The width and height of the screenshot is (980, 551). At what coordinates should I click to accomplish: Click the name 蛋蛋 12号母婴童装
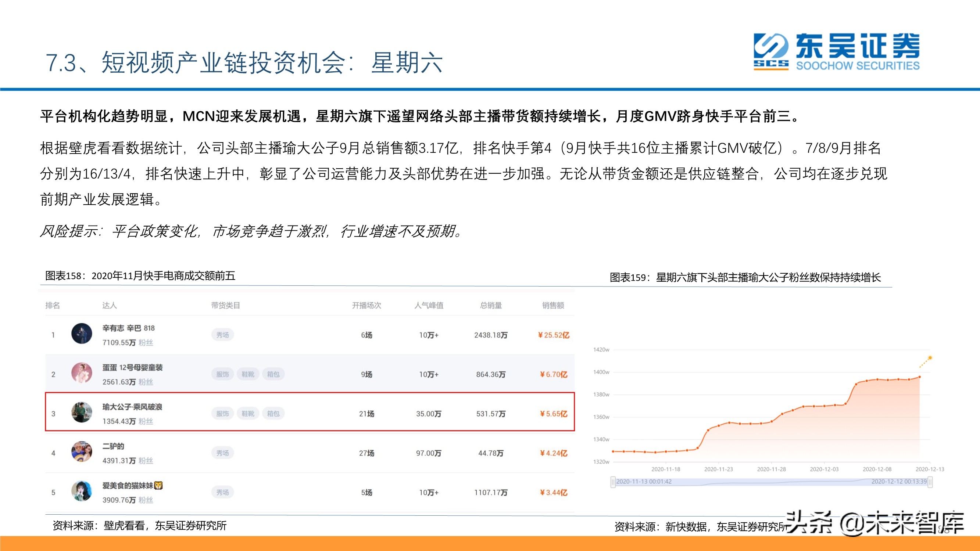pyautogui.click(x=132, y=368)
